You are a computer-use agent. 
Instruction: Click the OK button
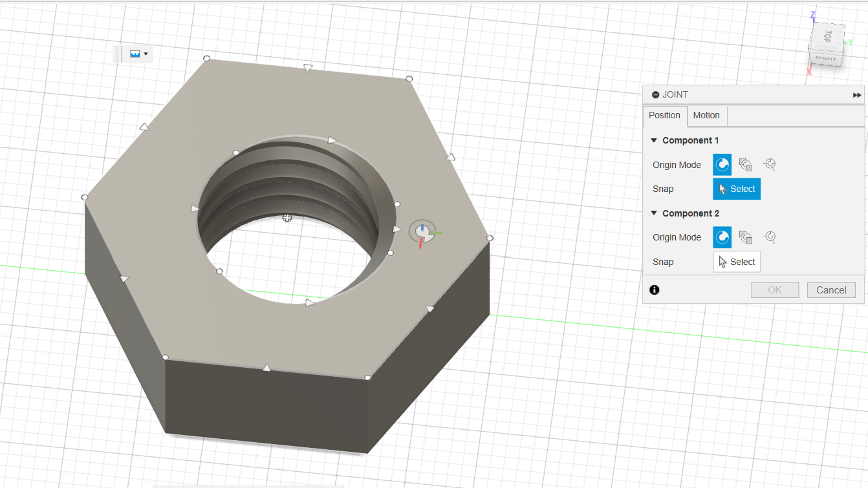(x=775, y=290)
